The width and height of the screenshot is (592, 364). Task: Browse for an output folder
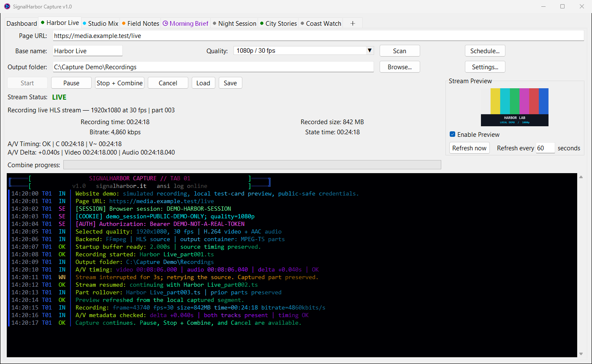[400, 67]
